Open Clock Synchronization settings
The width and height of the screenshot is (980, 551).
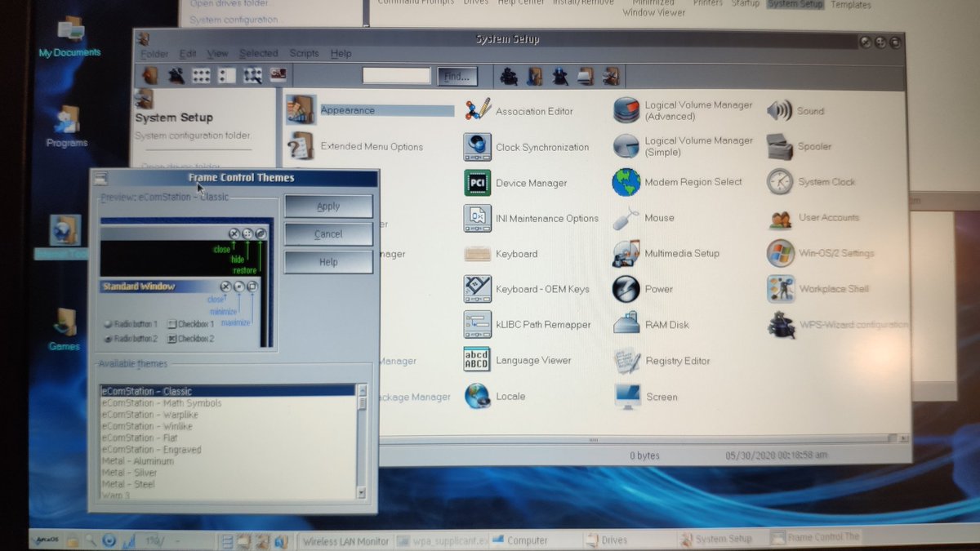[478, 147]
